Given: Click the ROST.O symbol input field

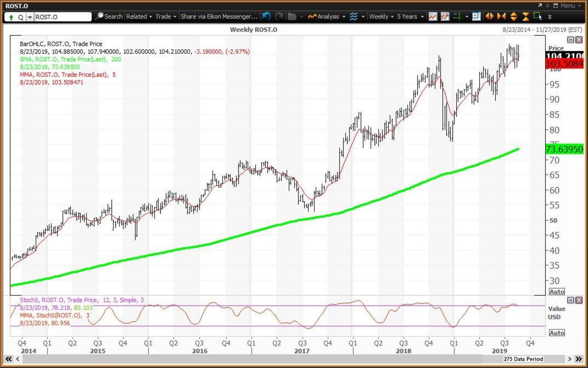Looking at the screenshot, I should (63, 17).
